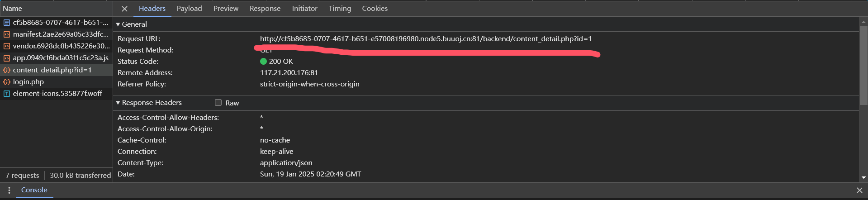
Task: Click the element-icons.535877f.woff font icon
Action: 7,94
